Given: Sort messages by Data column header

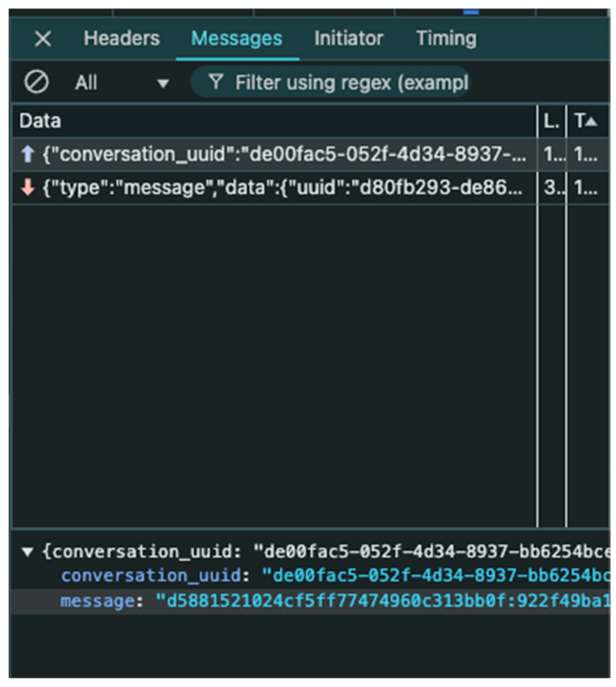Looking at the screenshot, I should point(40,121).
